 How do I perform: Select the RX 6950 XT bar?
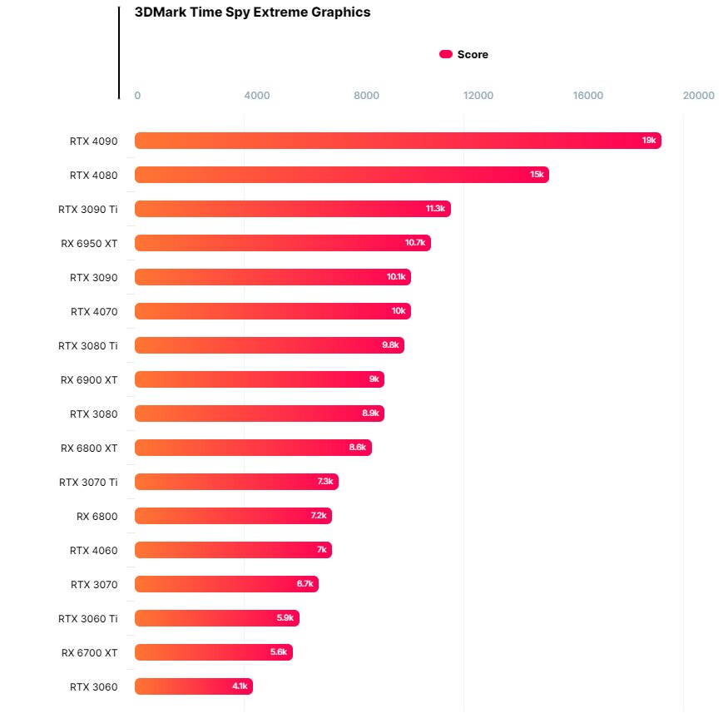coord(283,243)
